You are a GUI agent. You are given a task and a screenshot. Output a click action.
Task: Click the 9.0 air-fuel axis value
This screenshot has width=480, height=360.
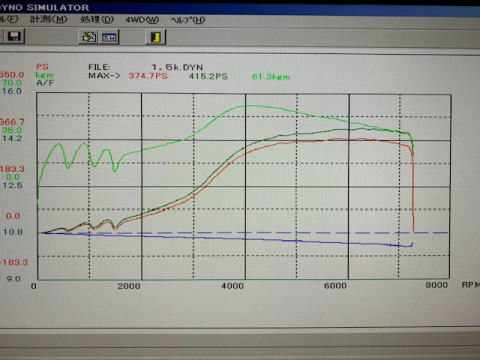click(x=13, y=279)
